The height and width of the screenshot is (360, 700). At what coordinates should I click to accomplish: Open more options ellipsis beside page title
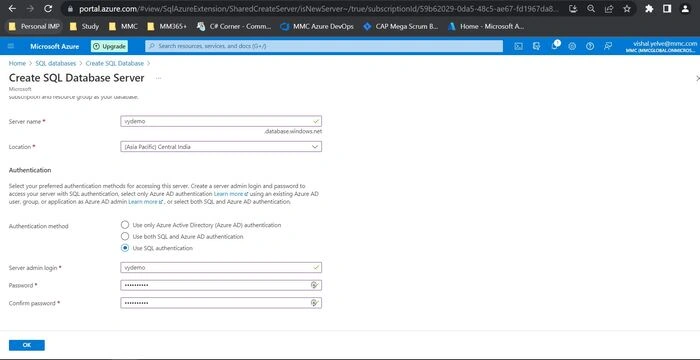[158, 78]
